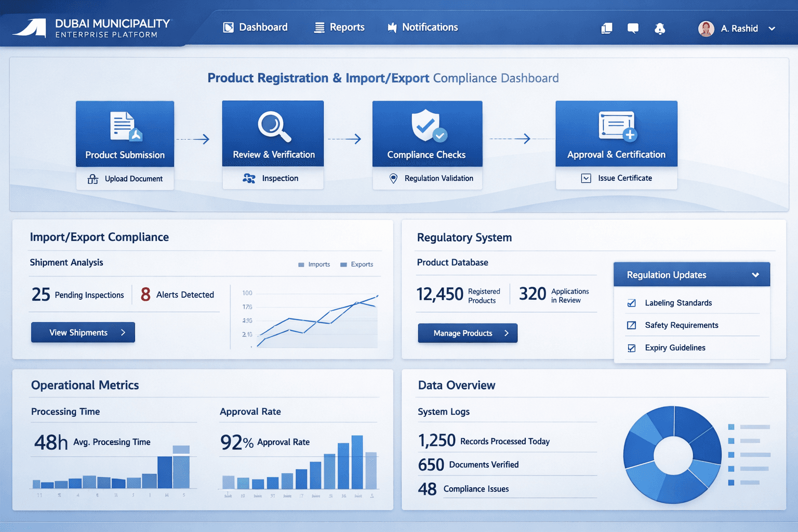The height and width of the screenshot is (532, 798).
Task: Open the Reports menu
Action: coord(340,28)
